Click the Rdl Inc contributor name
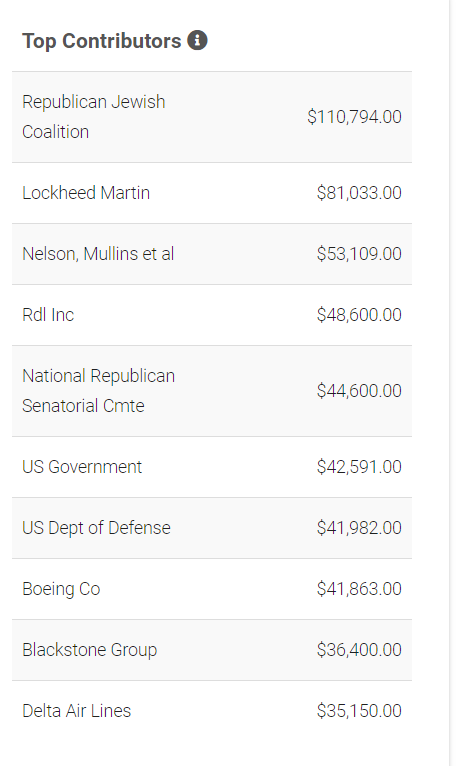466x766 pixels. pyautogui.click(x=48, y=315)
